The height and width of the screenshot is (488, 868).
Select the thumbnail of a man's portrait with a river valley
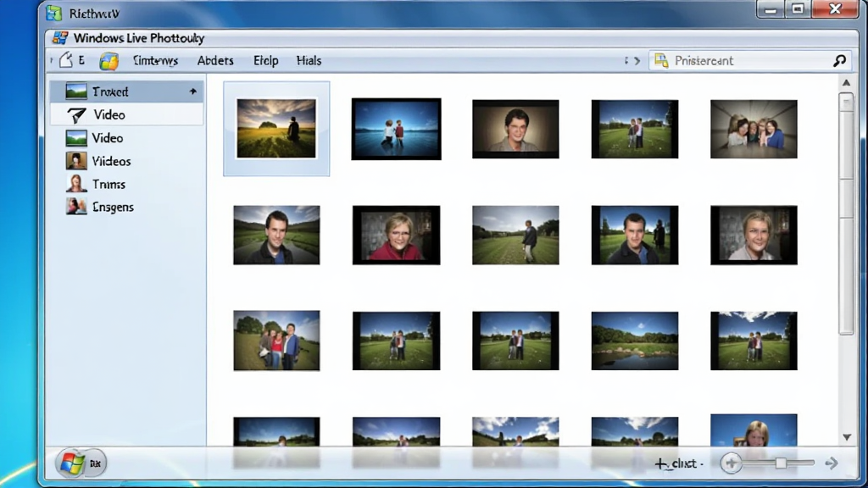[x=276, y=236]
